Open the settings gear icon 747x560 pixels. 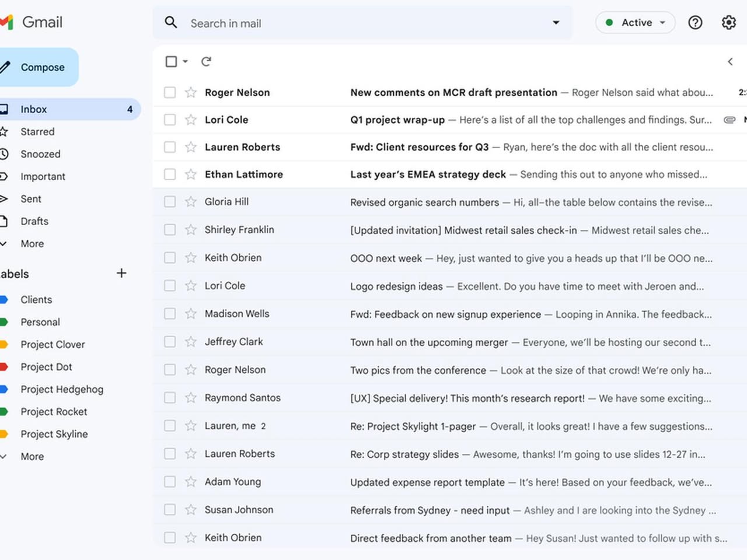coord(728,23)
